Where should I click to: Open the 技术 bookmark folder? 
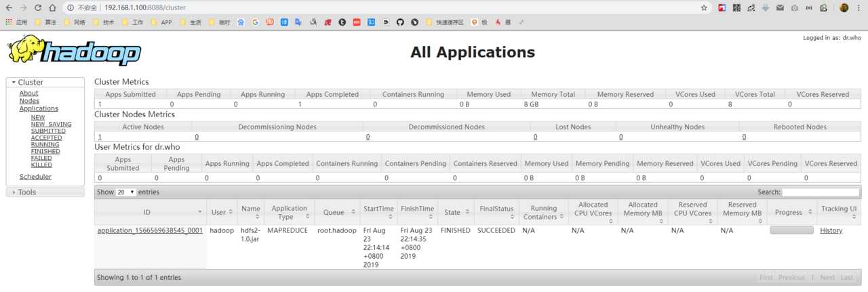(x=103, y=22)
